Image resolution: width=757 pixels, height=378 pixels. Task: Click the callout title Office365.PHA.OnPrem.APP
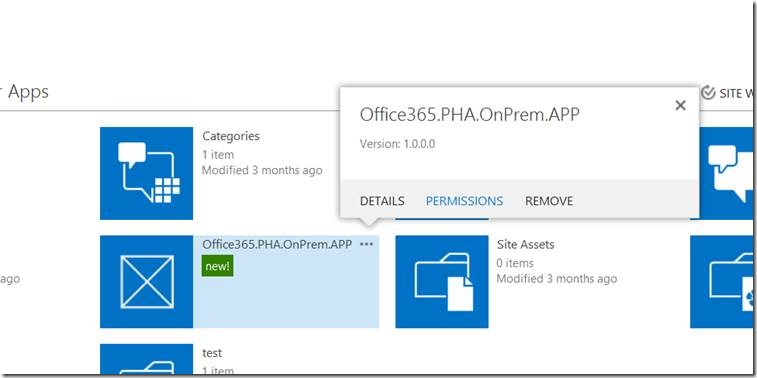(x=469, y=114)
